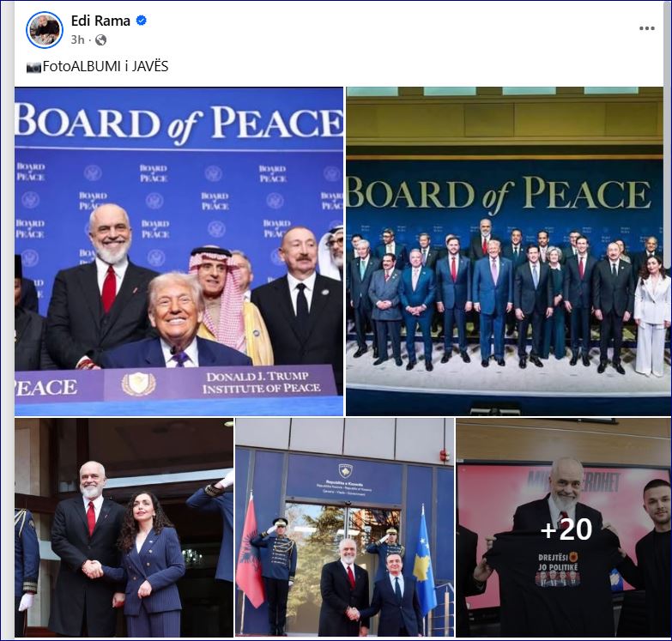Image resolution: width=672 pixels, height=641 pixels.
Task: Open the circular profile picture avatar
Action: 45,30
